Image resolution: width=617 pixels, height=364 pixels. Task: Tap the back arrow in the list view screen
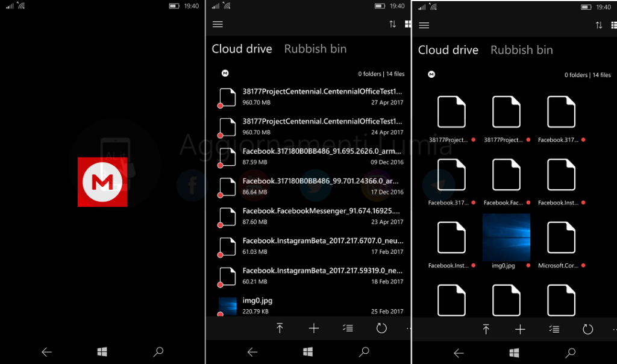tap(252, 352)
